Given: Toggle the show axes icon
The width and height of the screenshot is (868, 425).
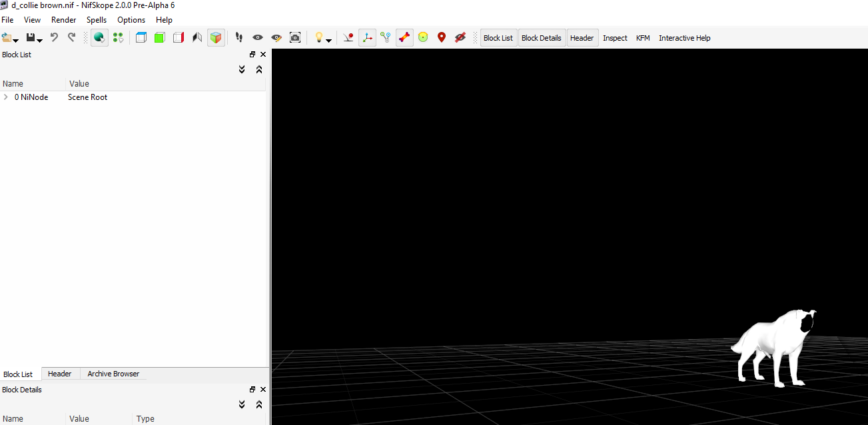Looking at the screenshot, I should 367,38.
